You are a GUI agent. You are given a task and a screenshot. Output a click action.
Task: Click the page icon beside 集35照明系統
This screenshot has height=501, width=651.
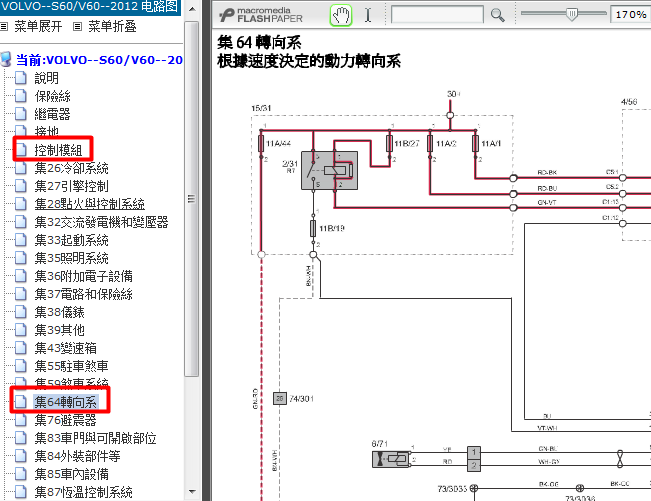tap(21, 258)
